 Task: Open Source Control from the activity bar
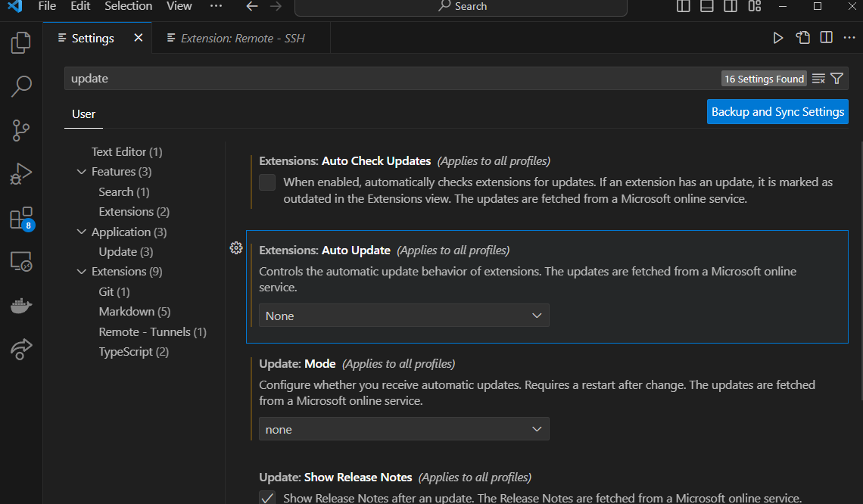20,130
